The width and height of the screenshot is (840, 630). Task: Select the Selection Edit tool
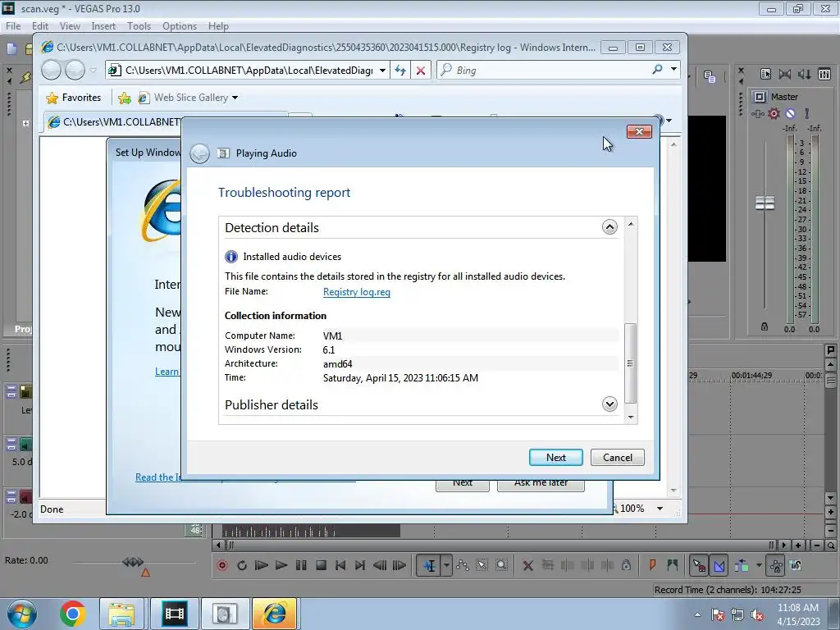482,565
